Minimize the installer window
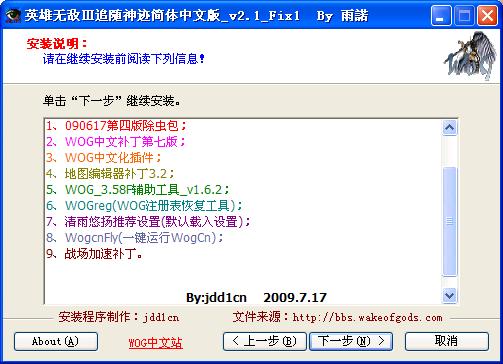This screenshot has width=503, height=364. 441,16
